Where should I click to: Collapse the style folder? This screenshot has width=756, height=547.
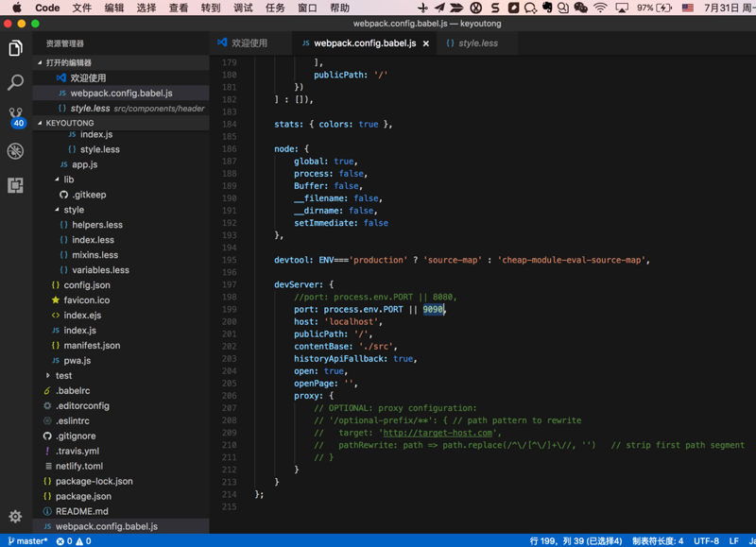(74, 210)
